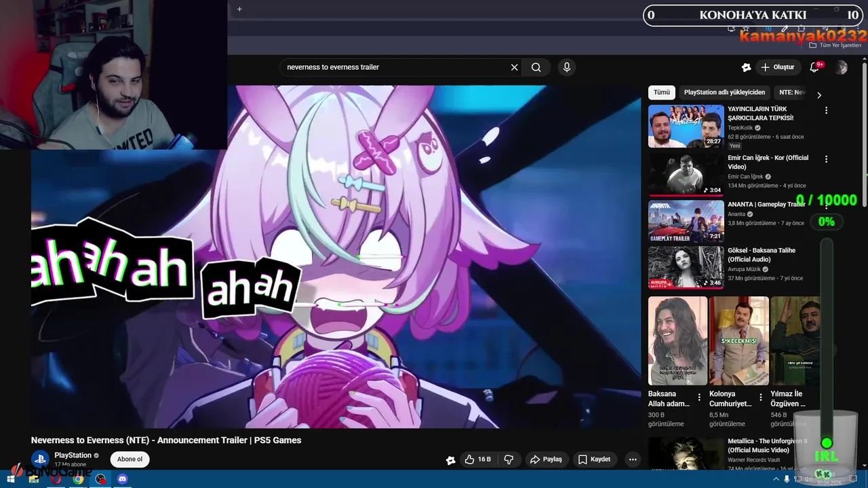This screenshot has height=488, width=868.
Task: Open YouTube notifications bell
Action: [x=815, y=67]
